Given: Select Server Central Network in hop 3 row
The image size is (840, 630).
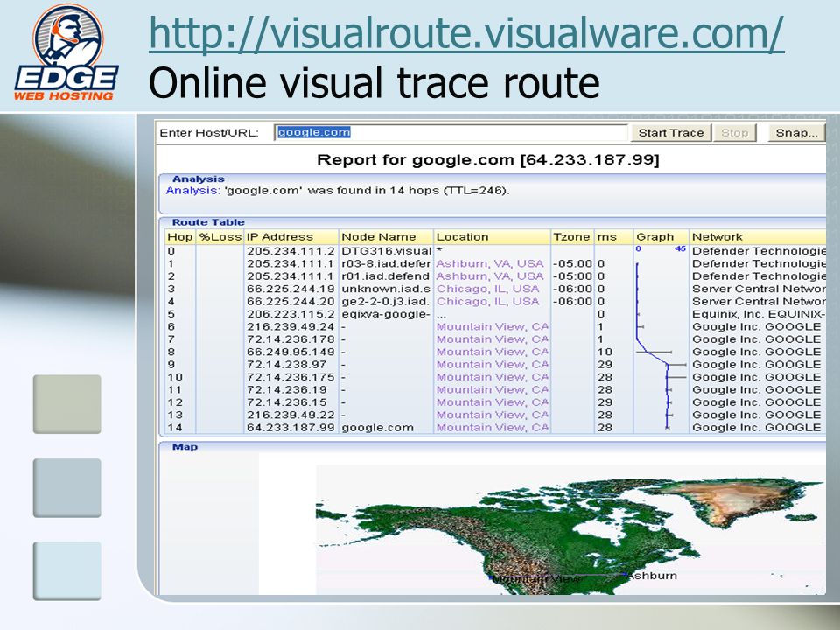Looking at the screenshot, I should point(758,289).
